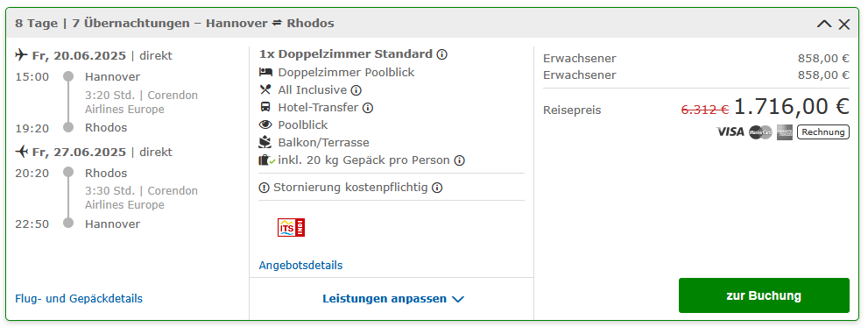Show info for 20 kg Gepäck pro Person
The height and width of the screenshot is (327, 868).
[459, 160]
